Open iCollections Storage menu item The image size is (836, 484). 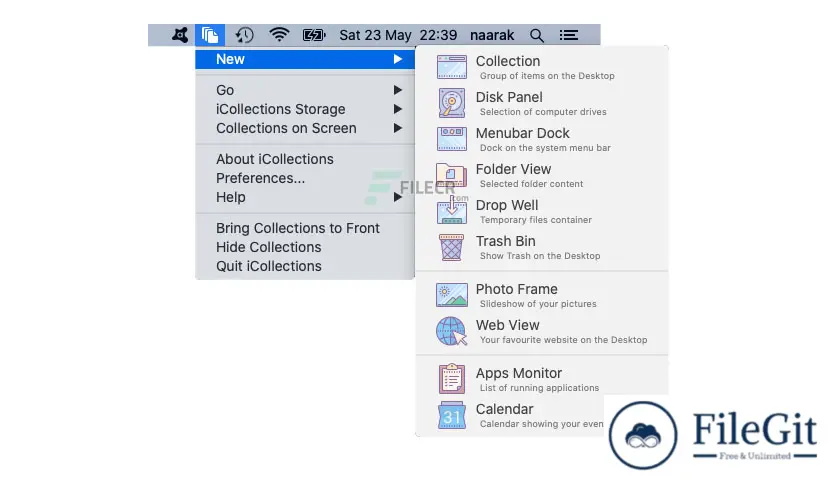point(305,109)
